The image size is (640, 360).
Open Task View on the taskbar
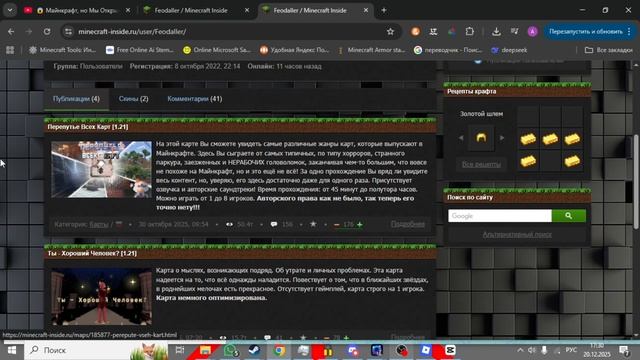tap(180, 350)
